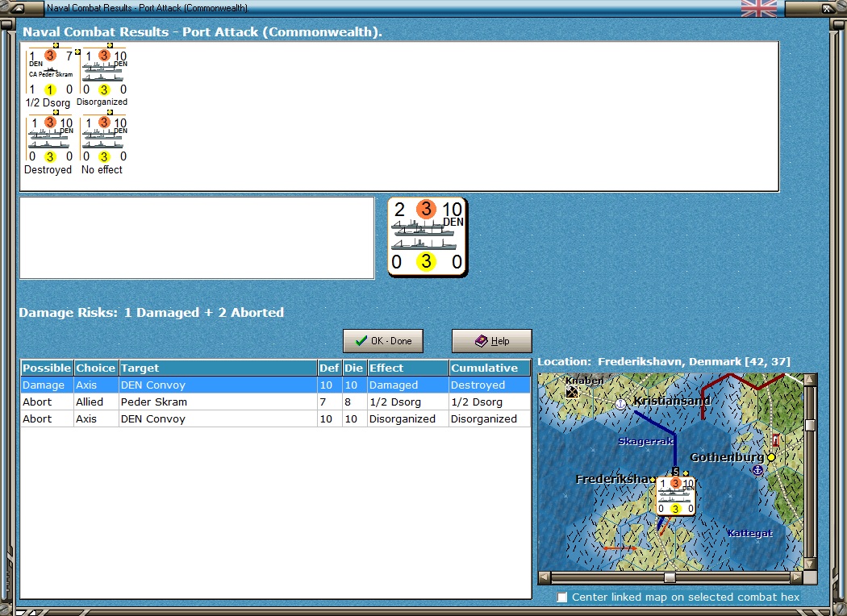Click the Gothenburg yellow city dot

(771, 457)
